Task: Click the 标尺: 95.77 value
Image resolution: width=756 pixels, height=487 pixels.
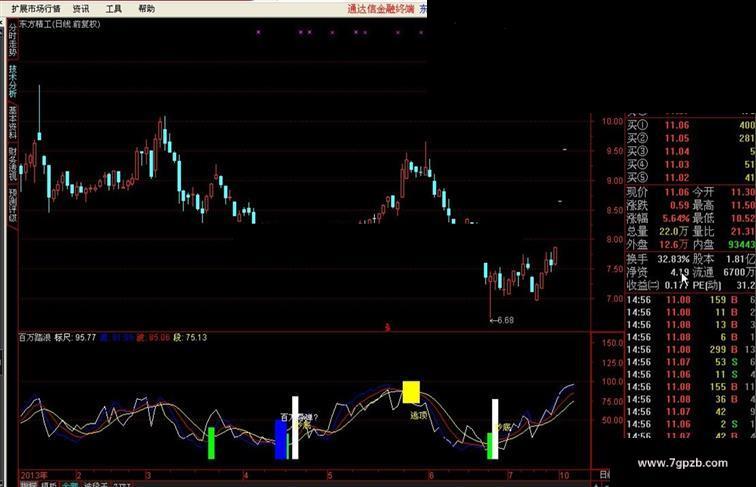Action: point(75,338)
